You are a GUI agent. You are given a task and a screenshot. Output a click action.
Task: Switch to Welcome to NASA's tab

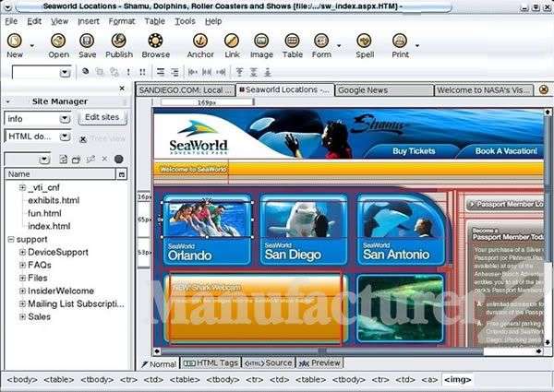[483, 90]
